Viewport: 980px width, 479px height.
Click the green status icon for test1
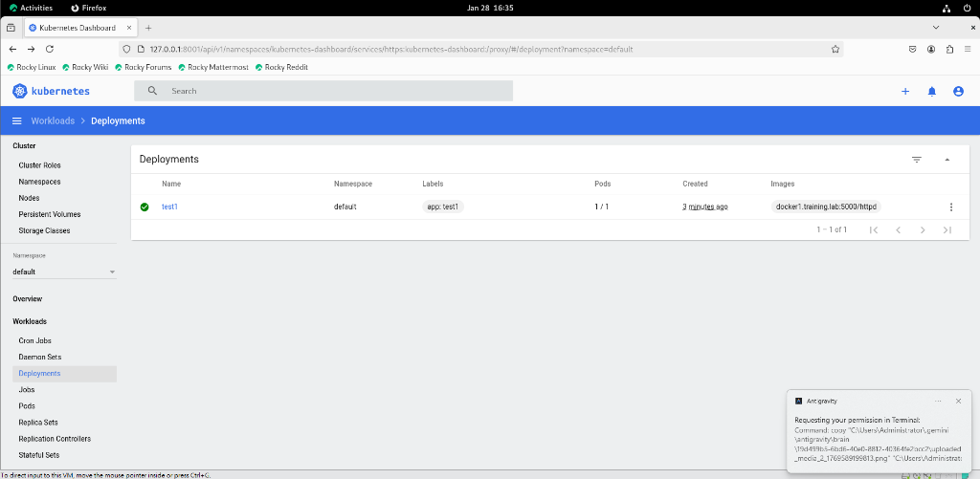tap(145, 207)
